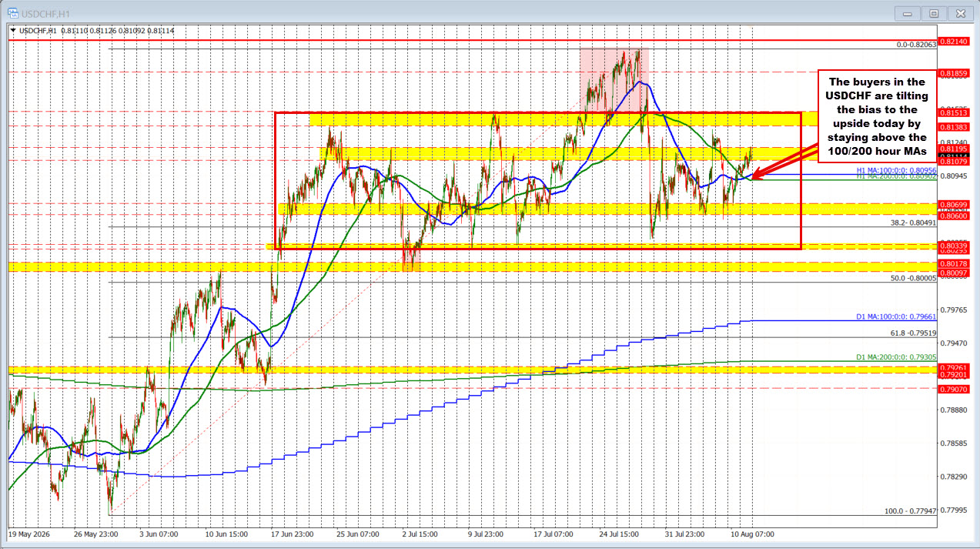Select the 0.81859 red price label
Viewport: 980px width, 549px height.
(952, 72)
